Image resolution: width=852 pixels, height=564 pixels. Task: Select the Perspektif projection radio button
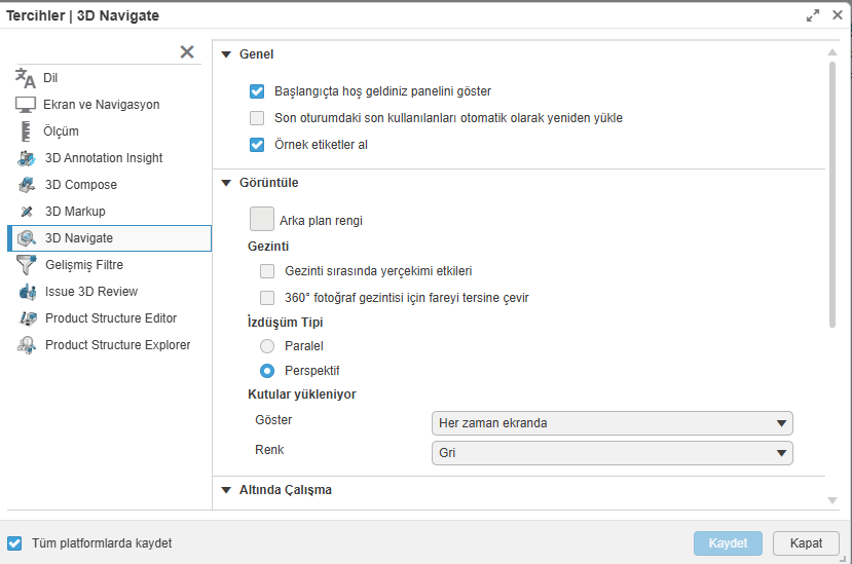coord(267,371)
